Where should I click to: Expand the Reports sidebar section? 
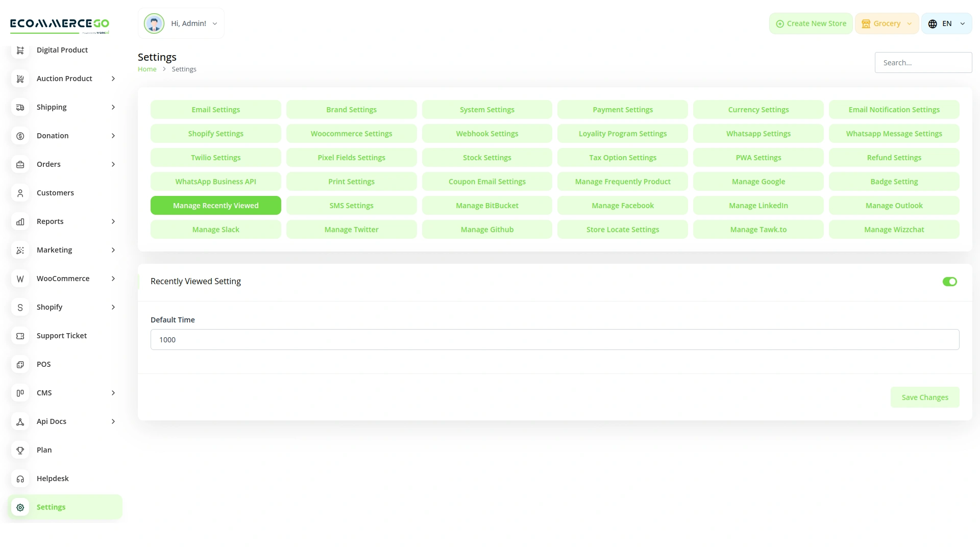(113, 221)
